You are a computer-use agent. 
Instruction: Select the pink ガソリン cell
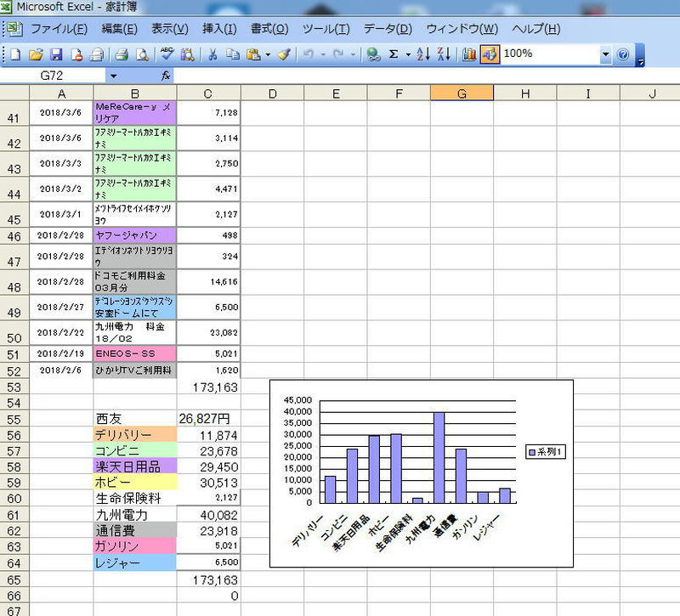point(135,546)
